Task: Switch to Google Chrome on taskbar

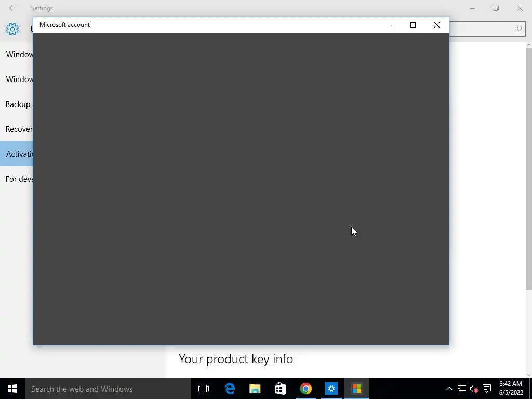Action: 305,389
